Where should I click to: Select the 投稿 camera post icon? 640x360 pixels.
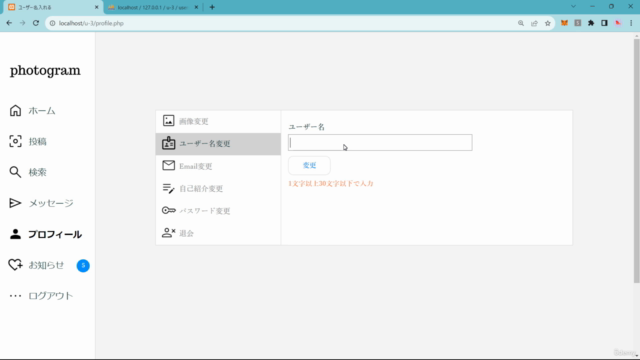point(16,141)
